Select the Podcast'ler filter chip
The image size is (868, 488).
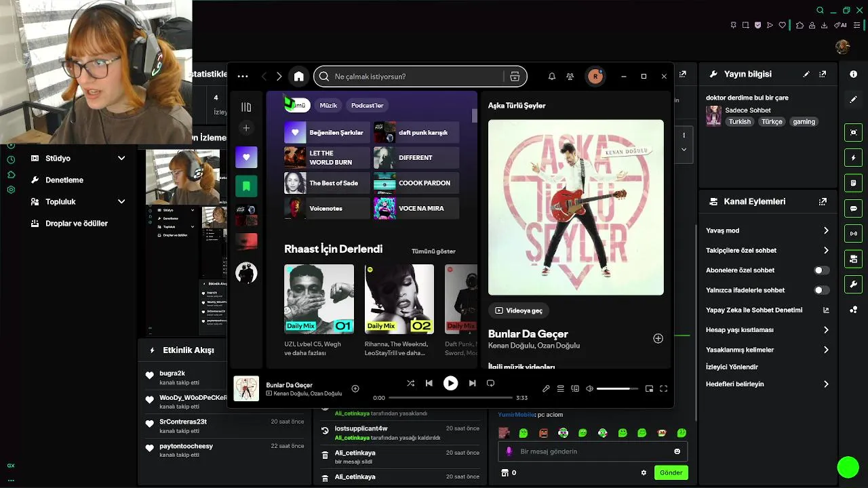click(x=367, y=105)
